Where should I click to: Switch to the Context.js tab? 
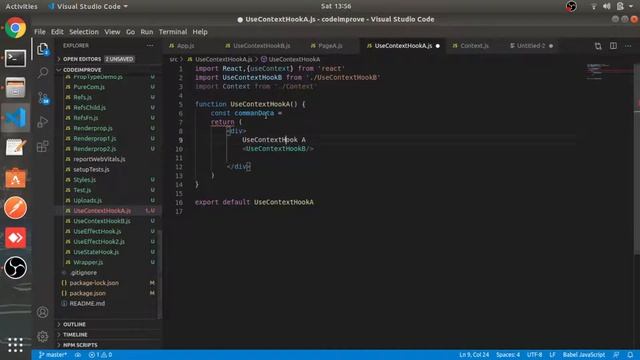(x=475, y=46)
